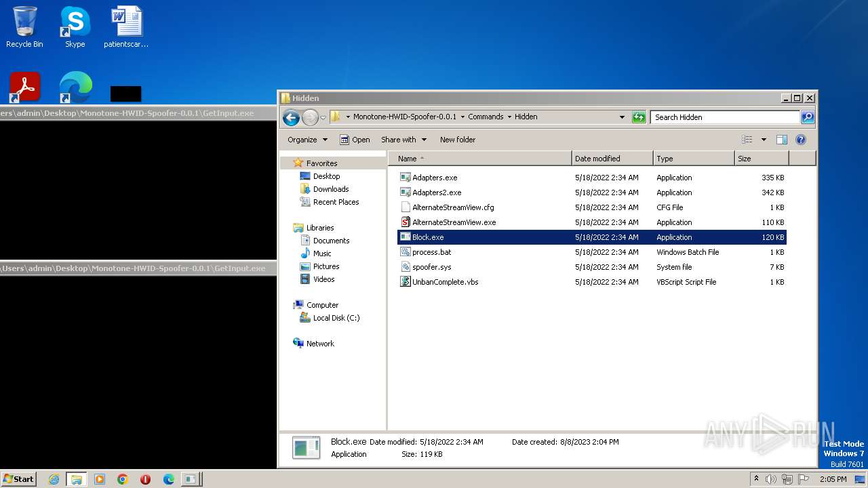This screenshot has height=488, width=868.
Task: Sort by the Type column header
Action: pyautogui.click(x=694, y=159)
